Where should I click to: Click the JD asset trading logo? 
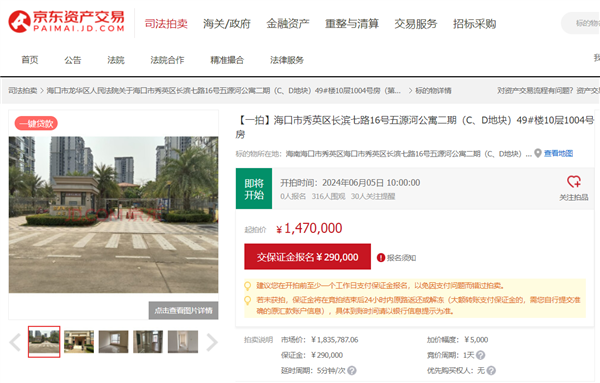(x=67, y=21)
